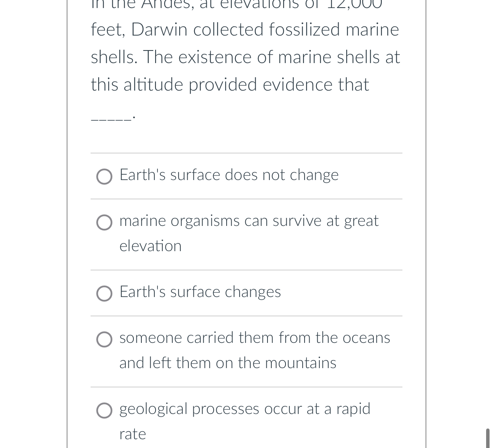Select "geological processes occur at a rapid rate"
This screenshot has height=448, width=493.
104,411
